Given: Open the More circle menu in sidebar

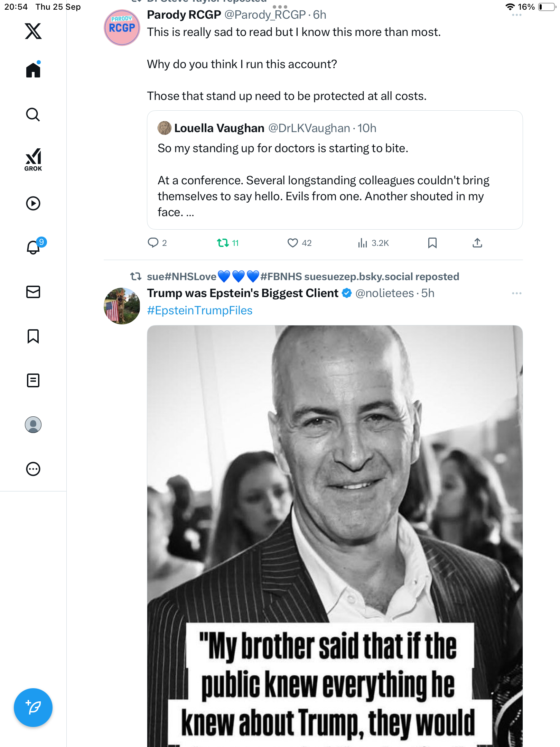Looking at the screenshot, I should coord(33,469).
